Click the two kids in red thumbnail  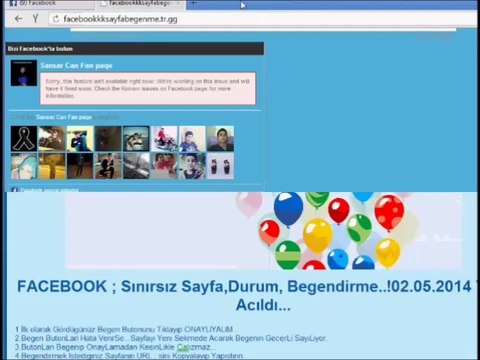164,166
